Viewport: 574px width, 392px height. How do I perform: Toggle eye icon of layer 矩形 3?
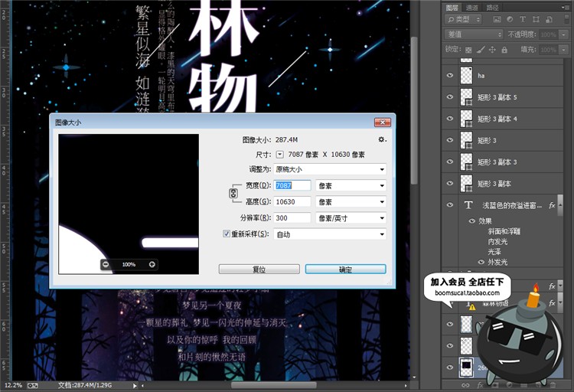coord(450,140)
